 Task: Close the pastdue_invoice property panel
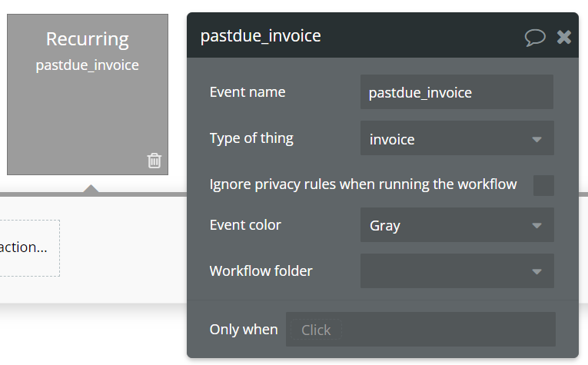point(564,37)
